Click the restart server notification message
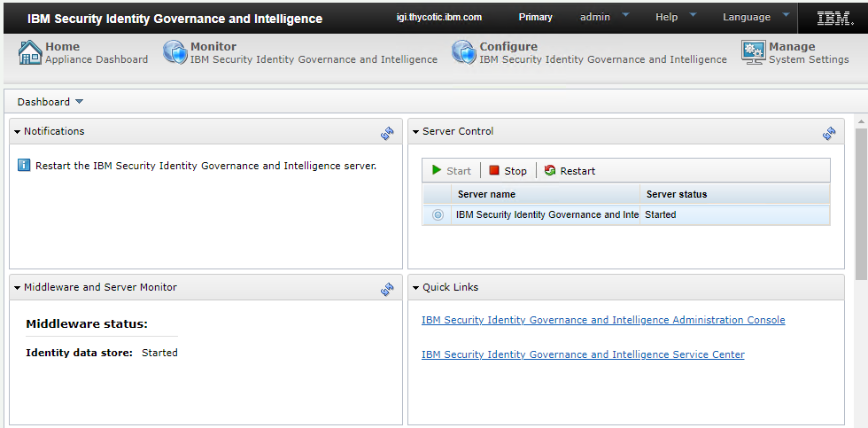 [x=205, y=166]
